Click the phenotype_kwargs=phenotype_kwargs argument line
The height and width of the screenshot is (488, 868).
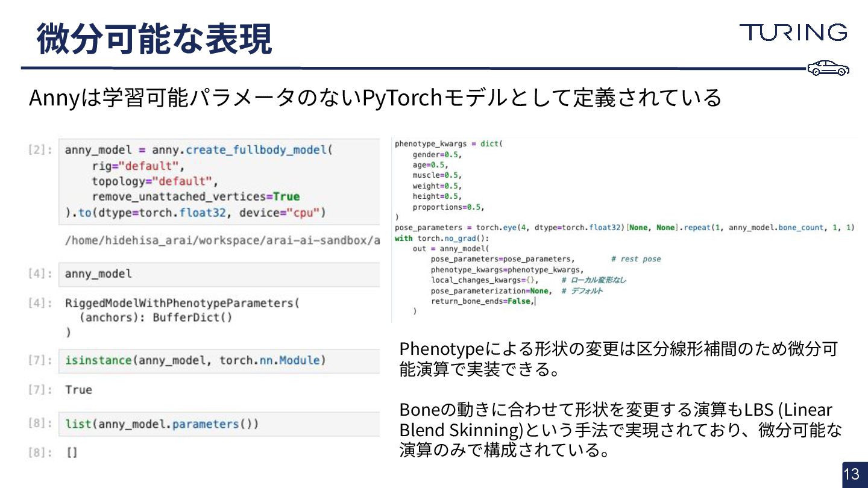(x=507, y=270)
